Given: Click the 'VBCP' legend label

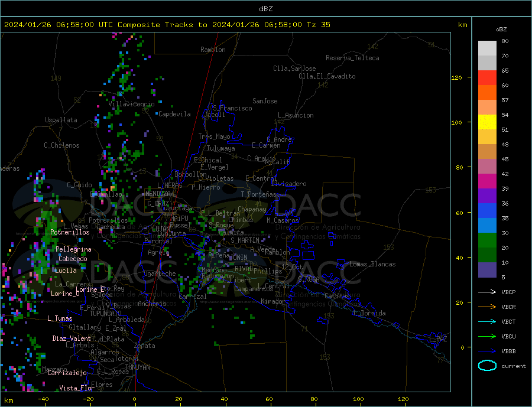Looking at the screenshot, I should (508, 292).
